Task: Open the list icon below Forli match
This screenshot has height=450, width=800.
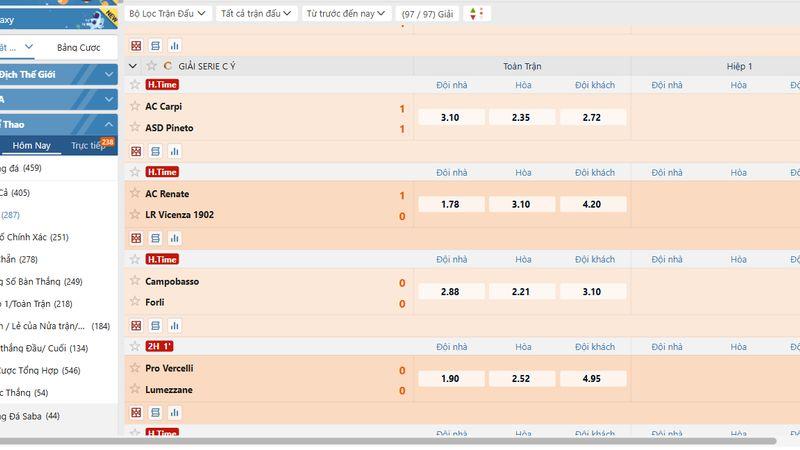Action: [x=155, y=325]
